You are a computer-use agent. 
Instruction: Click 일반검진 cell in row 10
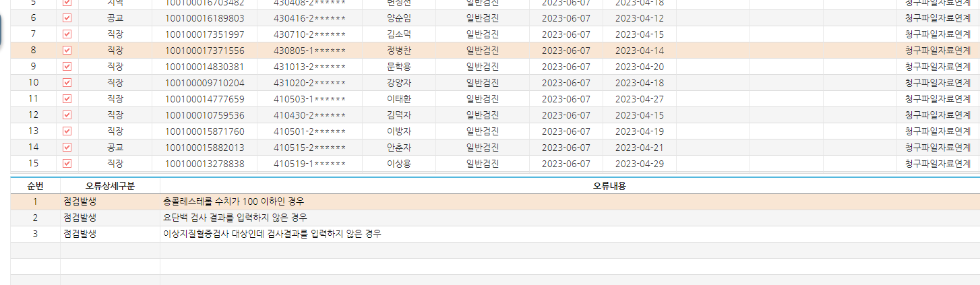pos(483,83)
